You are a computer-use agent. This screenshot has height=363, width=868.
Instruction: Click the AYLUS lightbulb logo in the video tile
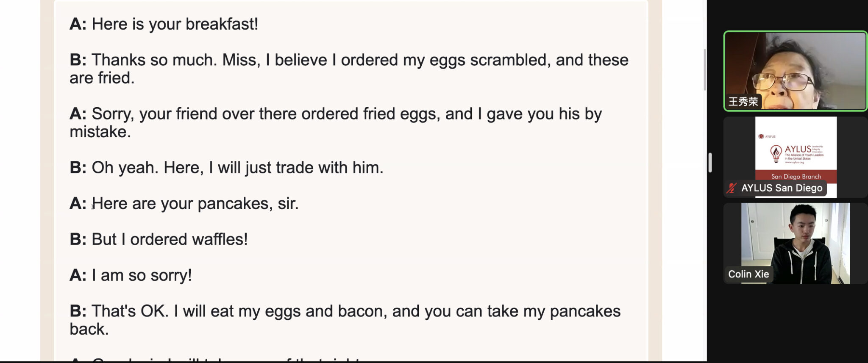776,154
